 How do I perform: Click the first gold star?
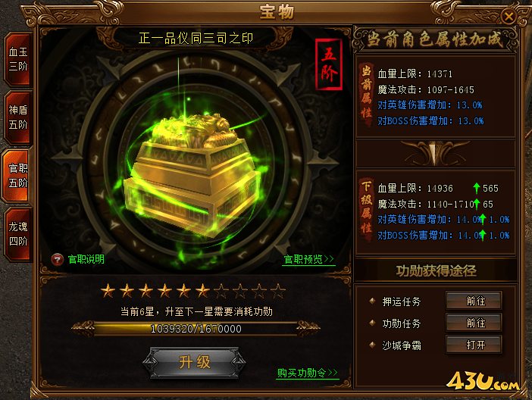point(108,291)
